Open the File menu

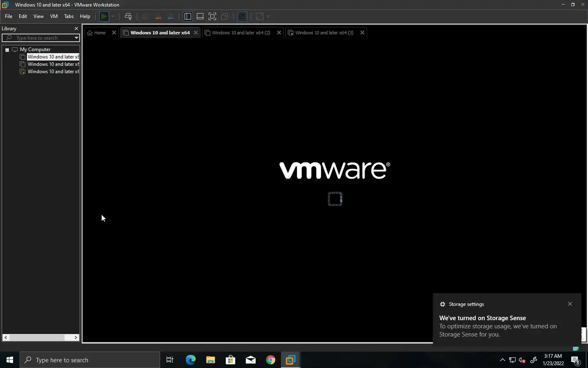(9, 16)
